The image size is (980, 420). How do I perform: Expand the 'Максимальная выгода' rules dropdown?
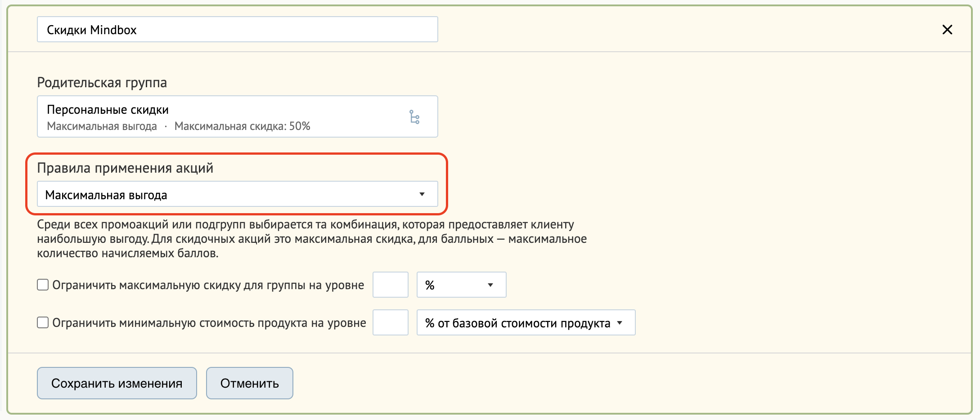pos(238,194)
